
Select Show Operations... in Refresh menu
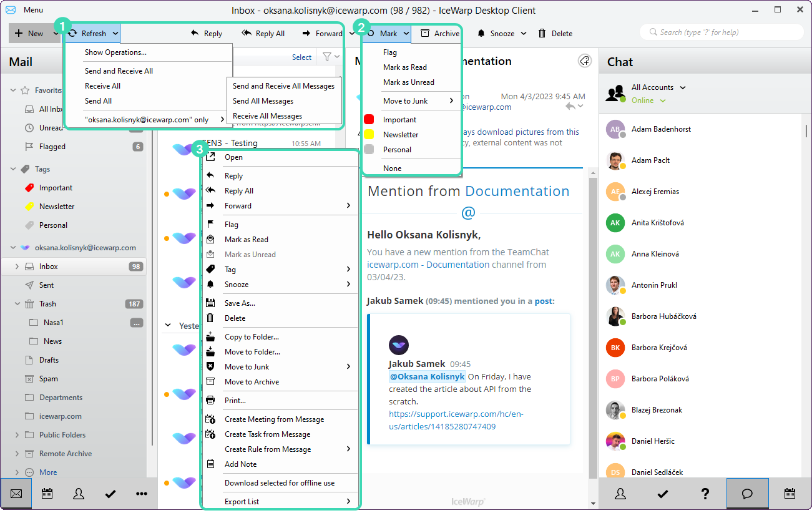116,52
